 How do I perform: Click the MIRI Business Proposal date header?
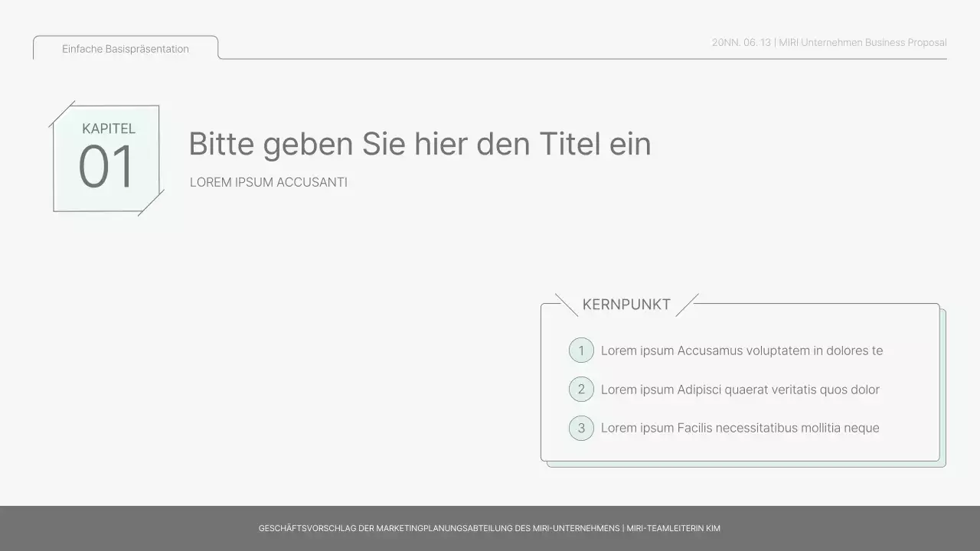coord(829,42)
